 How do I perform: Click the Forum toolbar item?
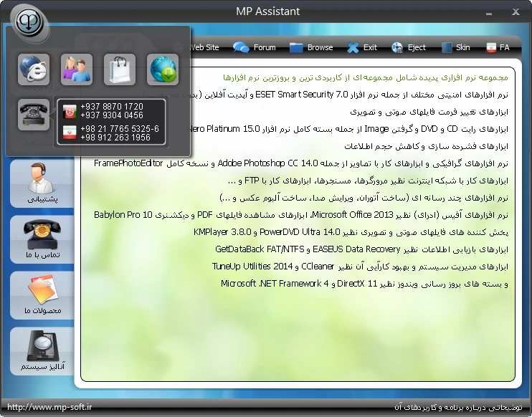[x=255, y=47]
